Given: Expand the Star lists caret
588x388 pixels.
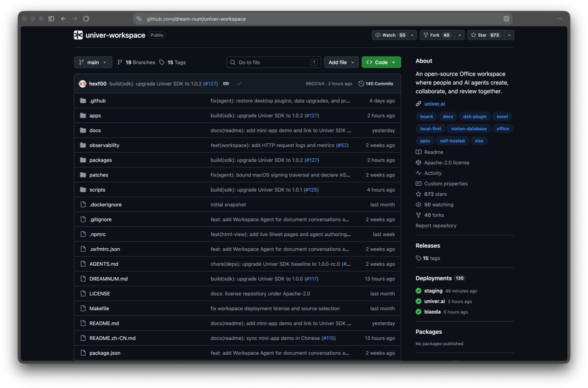Looking at the screenshot, I should point(509,35).
